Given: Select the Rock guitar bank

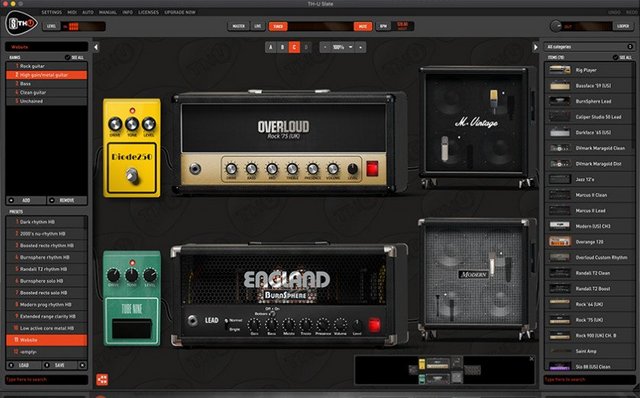Looking at the screenshot, I should pyautogui.click(x=47, y=66).
